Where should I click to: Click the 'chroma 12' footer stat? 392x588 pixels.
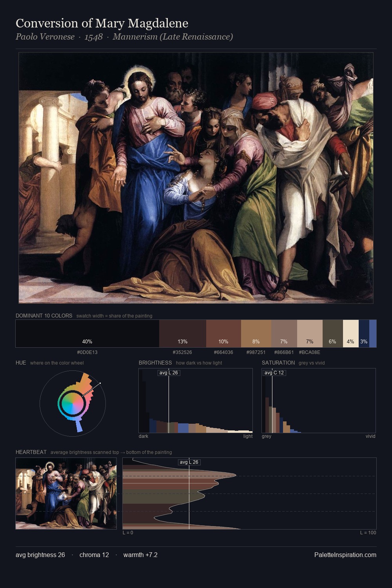point(94,555)
